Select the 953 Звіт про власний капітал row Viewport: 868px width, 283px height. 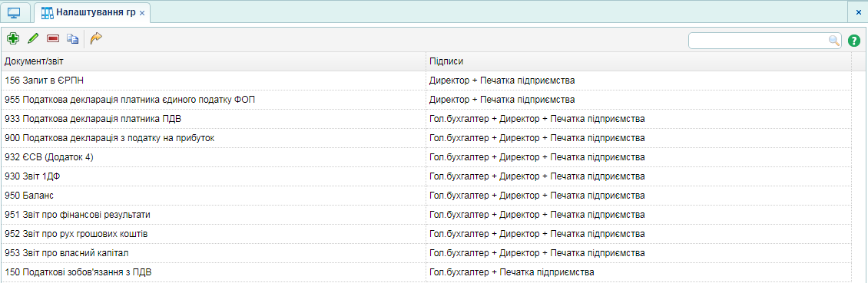426,253
